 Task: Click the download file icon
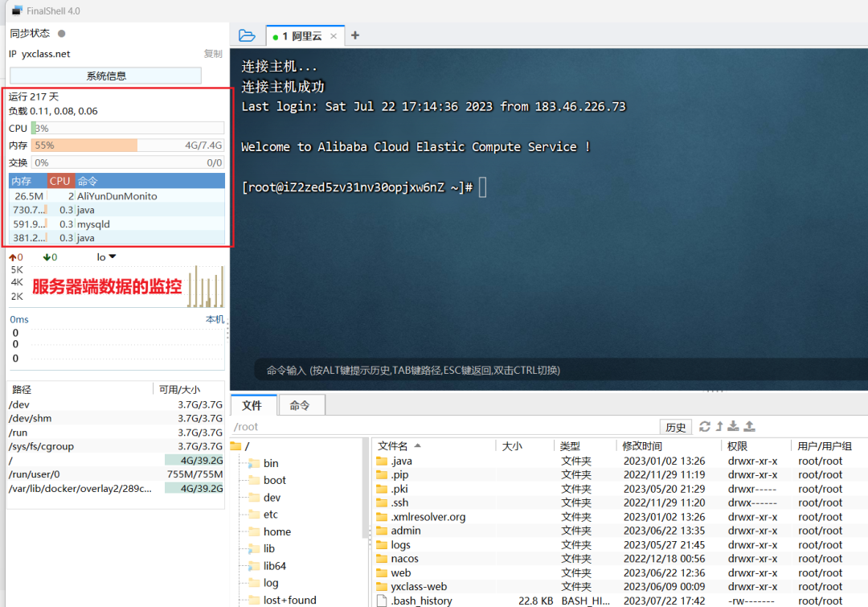click(x=734, y=427)
